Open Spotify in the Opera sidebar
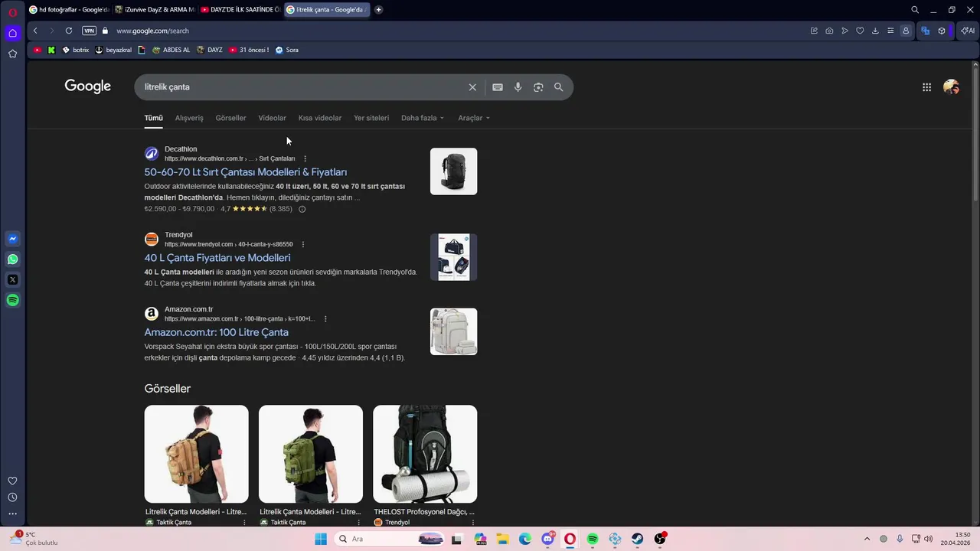The width and height of the screenshot is (980, 551). click(12, 300)
